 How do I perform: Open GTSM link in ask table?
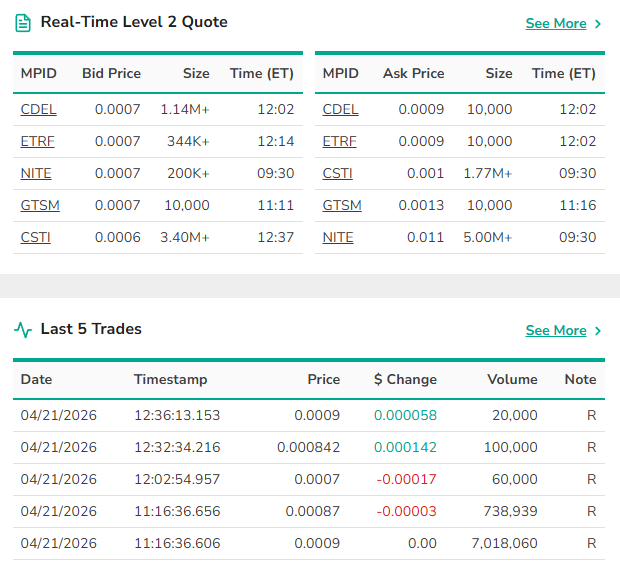342,205
